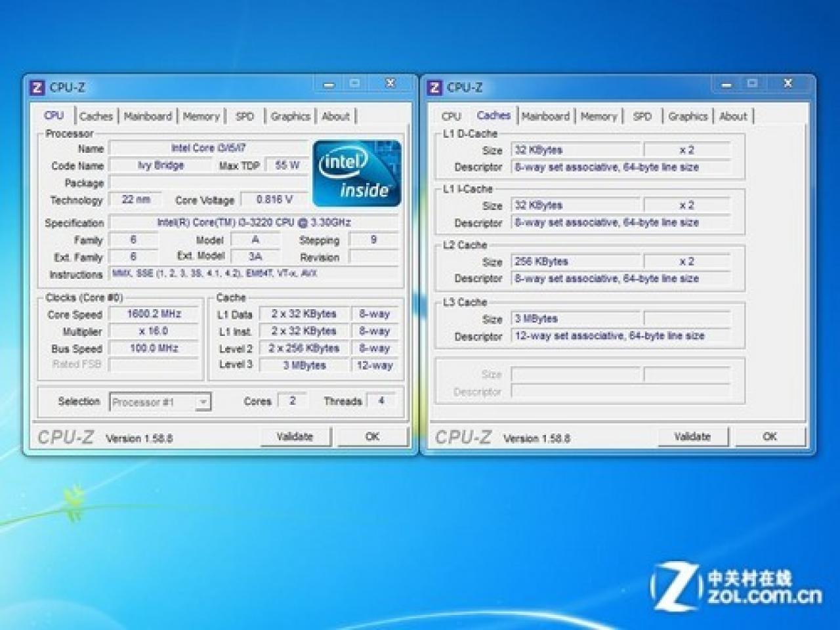Viewport: 840px width, 630px height.
Task: Open About tab in right CPU-Z window
Action: [x=733, y=116]
